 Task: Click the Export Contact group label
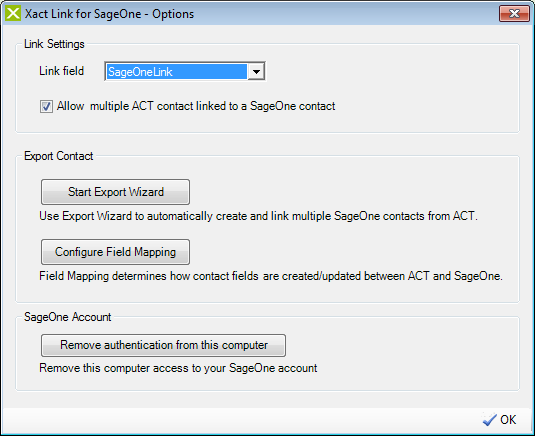(58, 156)
